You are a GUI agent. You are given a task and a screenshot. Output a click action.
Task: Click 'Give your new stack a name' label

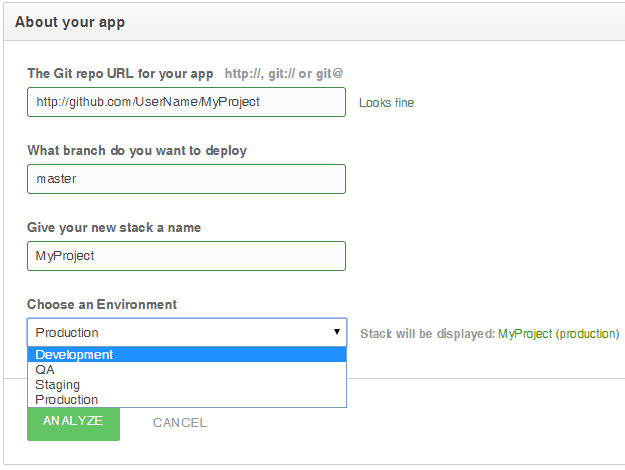pyautogui.click(x=114, y=228)
